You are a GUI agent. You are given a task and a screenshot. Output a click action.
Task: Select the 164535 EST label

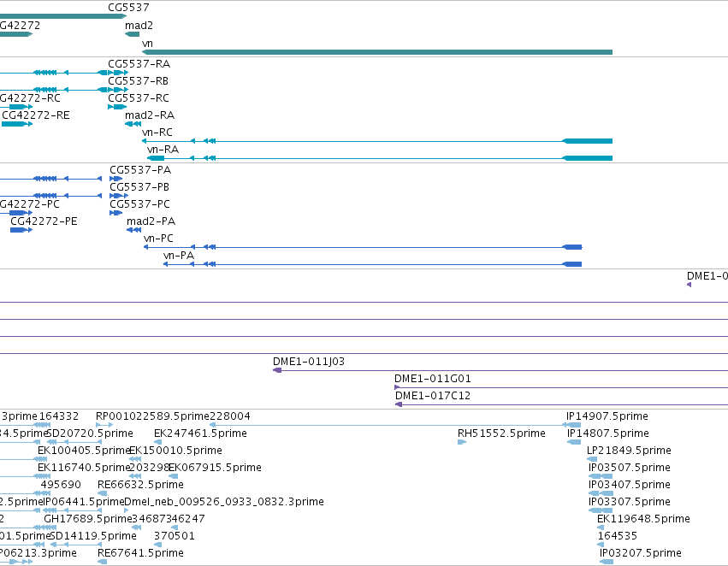[x=618, y=536]
